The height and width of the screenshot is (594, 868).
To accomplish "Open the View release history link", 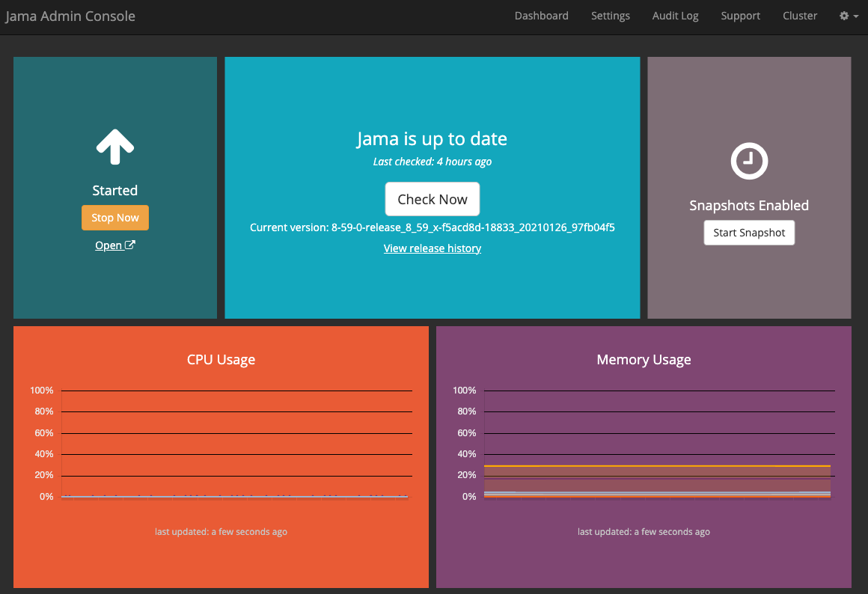I will (x=433, y=248).
